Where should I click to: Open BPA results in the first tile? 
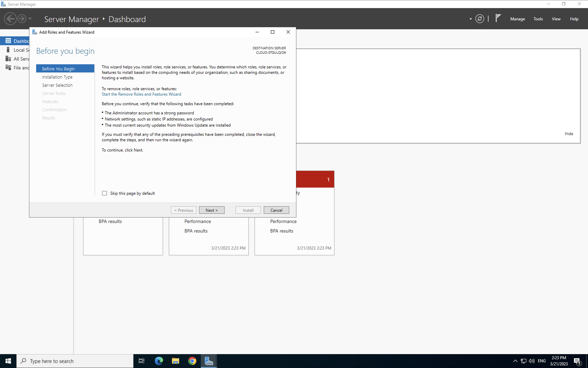pos(110,221)
